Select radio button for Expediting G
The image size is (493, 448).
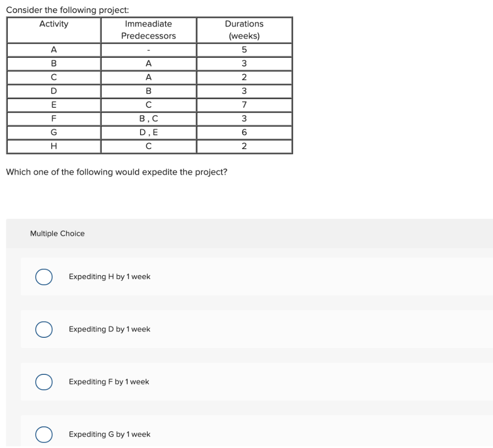(44, 434)
